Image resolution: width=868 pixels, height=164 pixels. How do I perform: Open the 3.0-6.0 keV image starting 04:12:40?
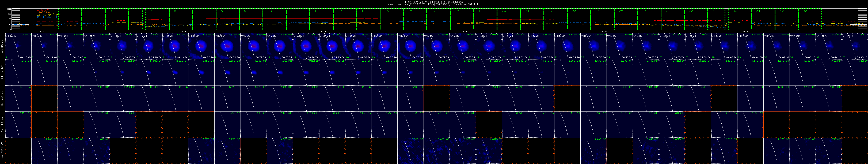[18, 46]
